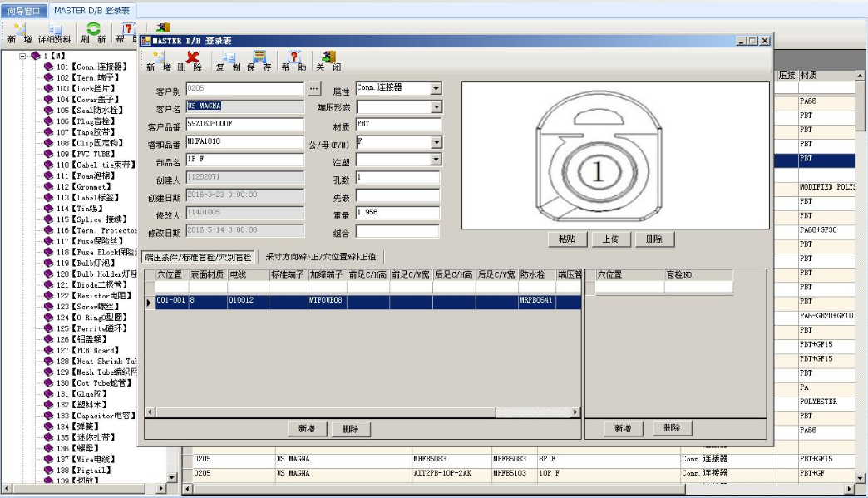Click the book icon beside 113 Label标签

coord(49,197)
